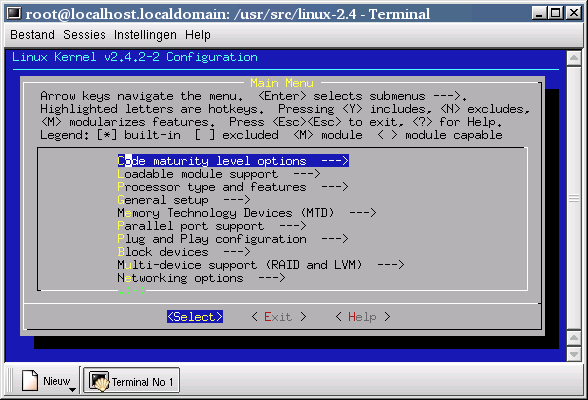This screenshot has width=588, height=400.
Task: Open the Instellingen menu
Action: (145, 35)
